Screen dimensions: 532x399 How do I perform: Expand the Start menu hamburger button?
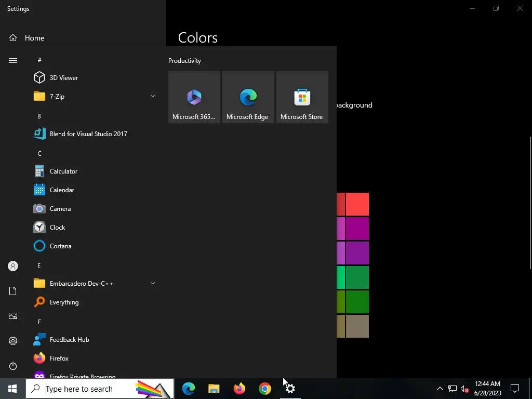click(13, 60)
